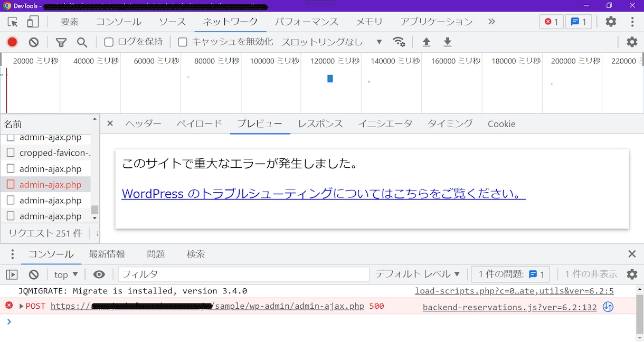Open the 検索 drawer tab
Viewport: 644px width, 342px height.
tap(196, 254)
